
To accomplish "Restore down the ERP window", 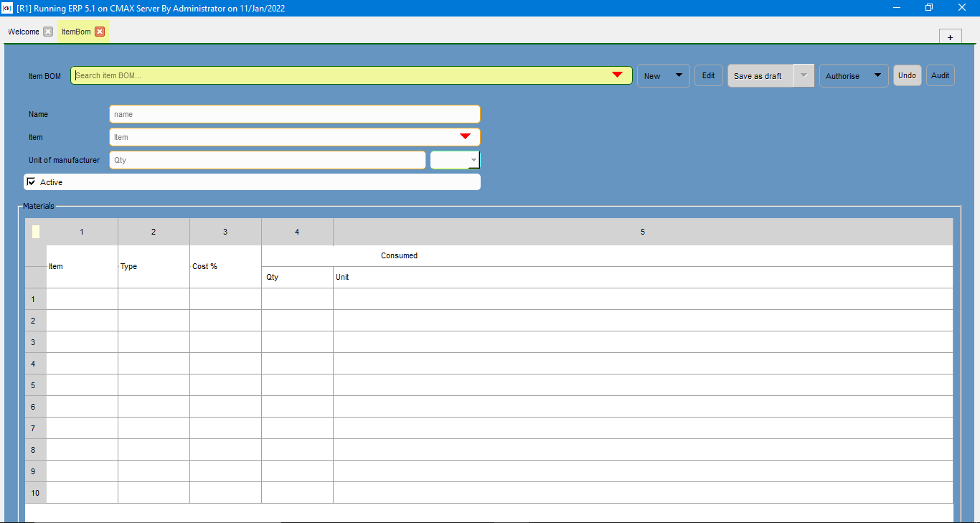I will click(x=929, y=8).
